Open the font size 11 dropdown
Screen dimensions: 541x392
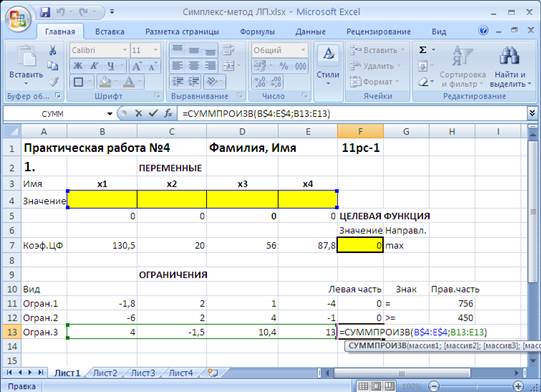point(155,50)
